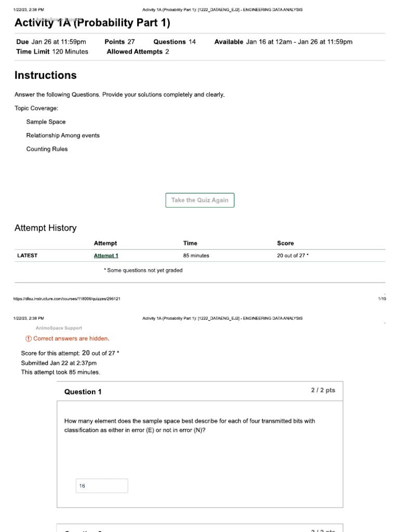Click the warning icon beside Correct answers are hidden
Screen dimensions: 399x532
[x=28, y=339]
